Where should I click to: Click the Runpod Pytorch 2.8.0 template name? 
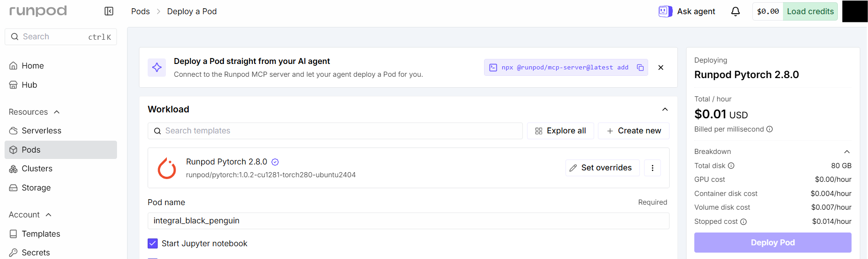pyautogui.click(x=227, y=162)
